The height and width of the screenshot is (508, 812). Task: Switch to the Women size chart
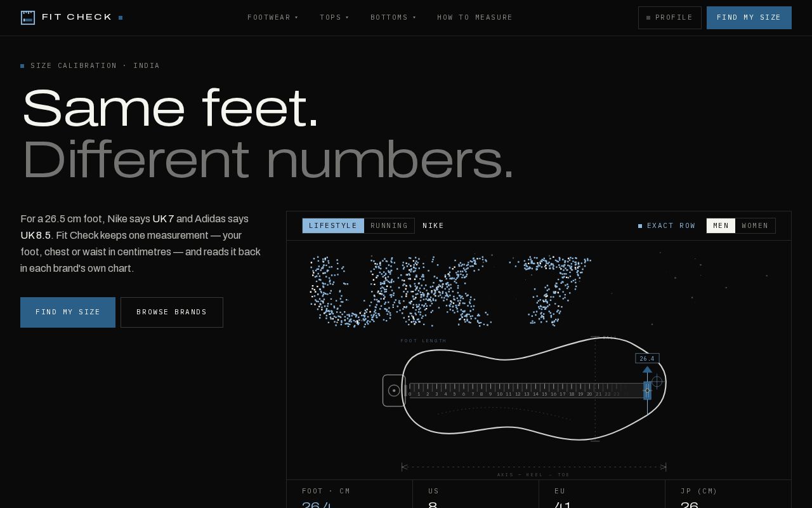pyautogui.click(x=755, y=226)
